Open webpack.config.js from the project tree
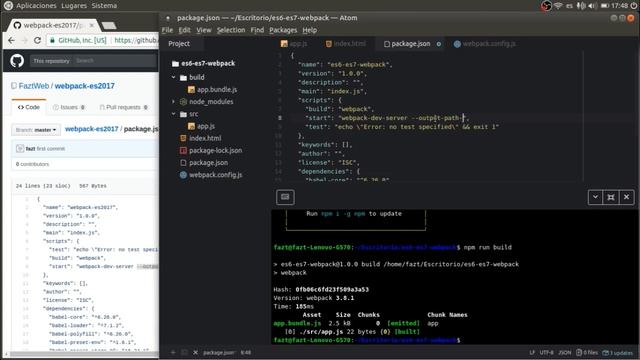640x360 pixels. point(211,175)
